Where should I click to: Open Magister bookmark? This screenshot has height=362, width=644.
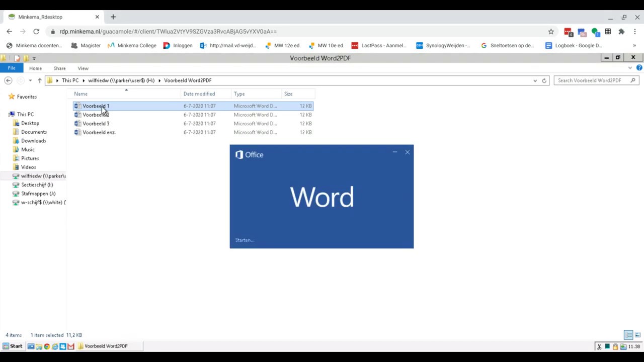click(86, 45)
